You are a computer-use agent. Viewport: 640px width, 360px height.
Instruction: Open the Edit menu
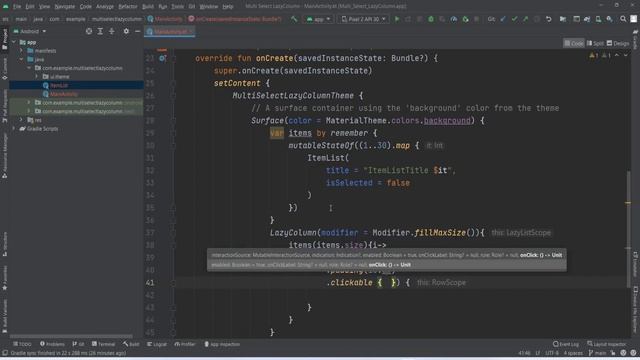pos(30,7)
